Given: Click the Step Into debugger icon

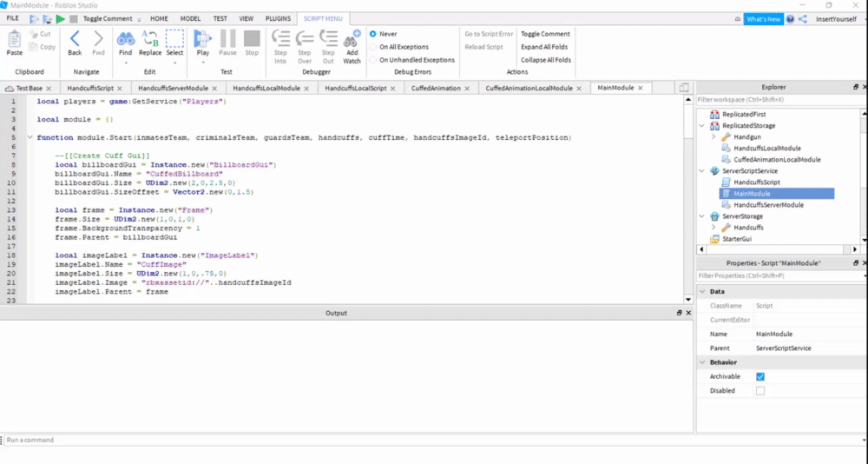Looking at the screenshot, I should [x=280, y=38].
